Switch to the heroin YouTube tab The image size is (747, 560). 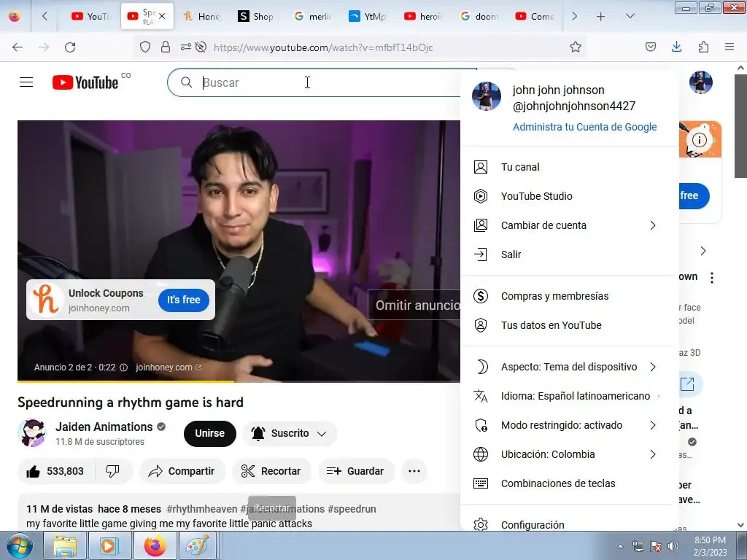click(x=423, y=16)
